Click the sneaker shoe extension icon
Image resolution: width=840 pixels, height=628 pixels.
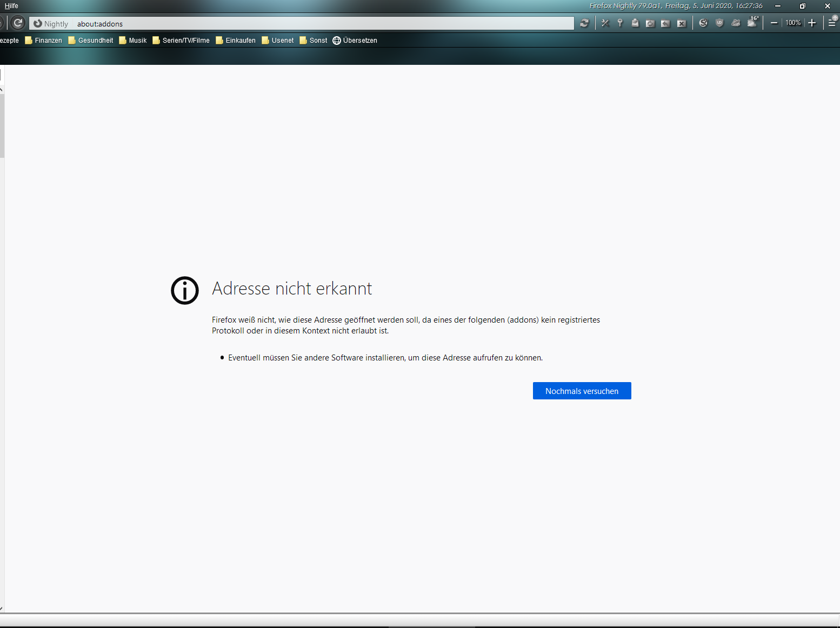coord(736,23)
